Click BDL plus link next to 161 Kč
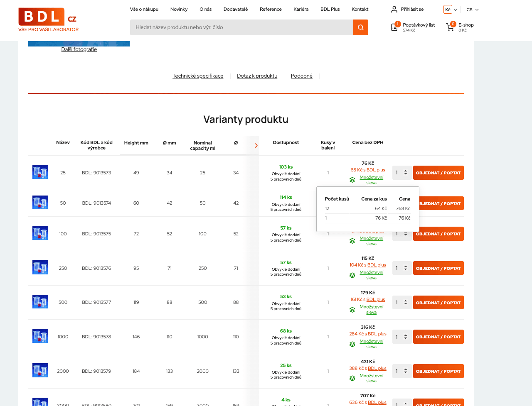The image size is (532, 406). pyautogui.click(x=376, y=300)
